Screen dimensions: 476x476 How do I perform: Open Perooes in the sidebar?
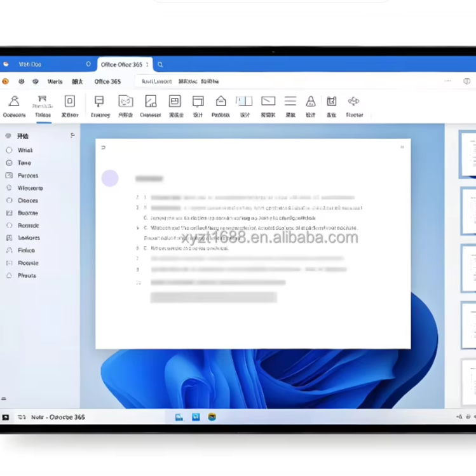click(28, 176)
